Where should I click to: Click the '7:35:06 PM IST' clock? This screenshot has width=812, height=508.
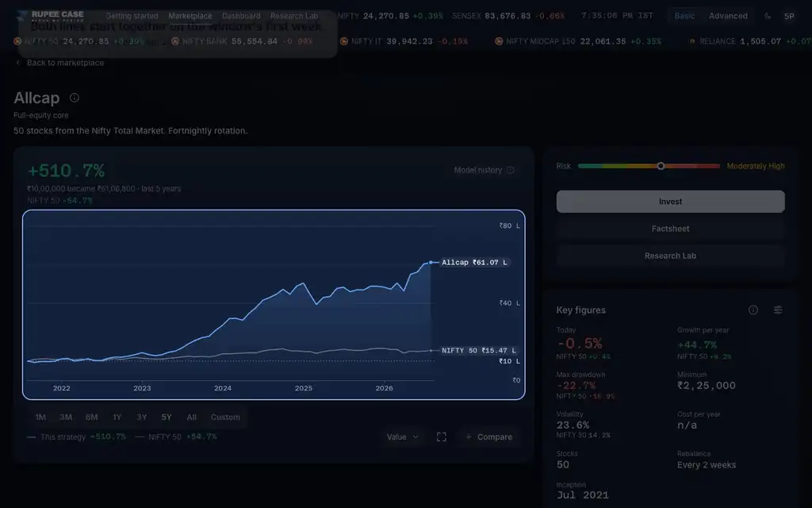617,16
